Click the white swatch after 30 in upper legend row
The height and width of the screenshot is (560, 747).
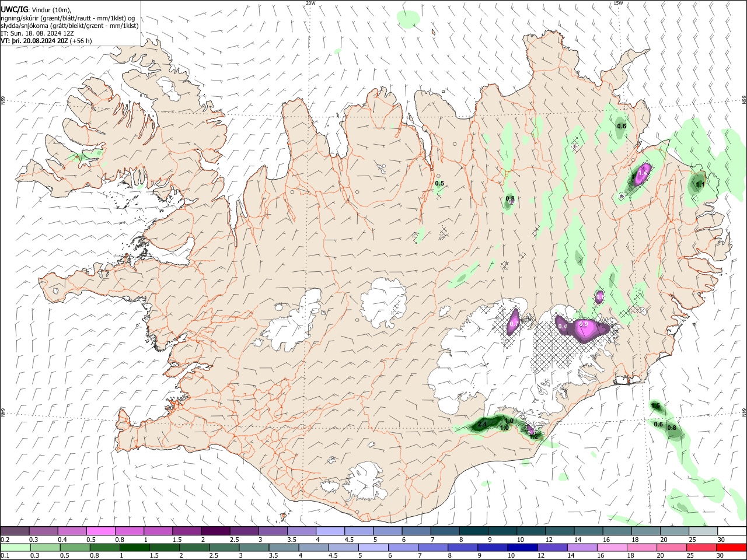(x=731, y=531)
